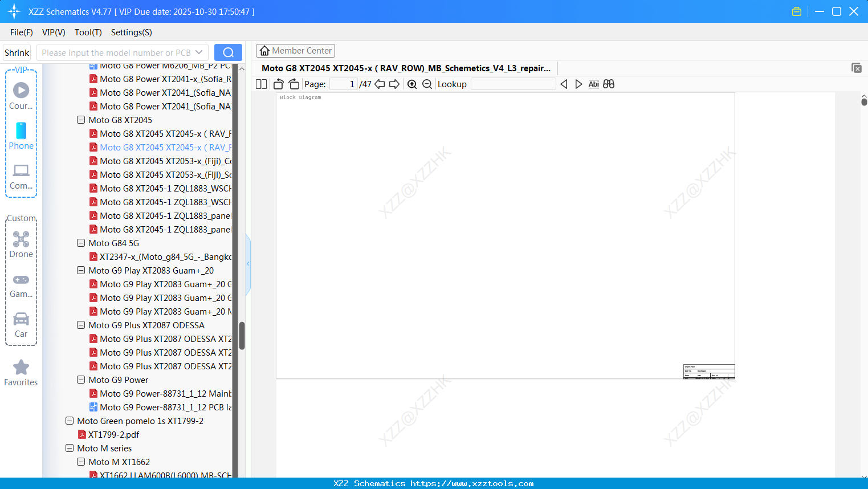This screenshot has height=489, width=868.
Task: Open XT2347-x Moto g84 5G Bangkok file
Action: (x=160, y=257)
